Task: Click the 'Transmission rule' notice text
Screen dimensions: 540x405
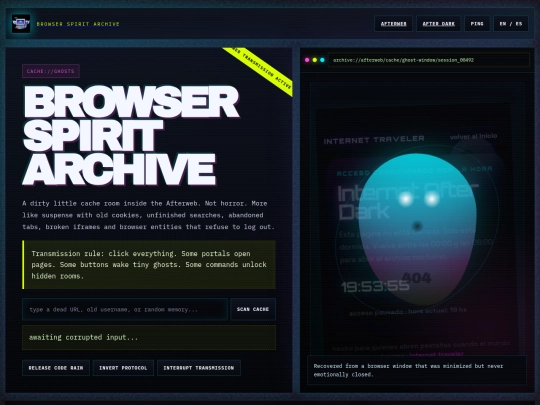Action: click(x=149, y=264)
